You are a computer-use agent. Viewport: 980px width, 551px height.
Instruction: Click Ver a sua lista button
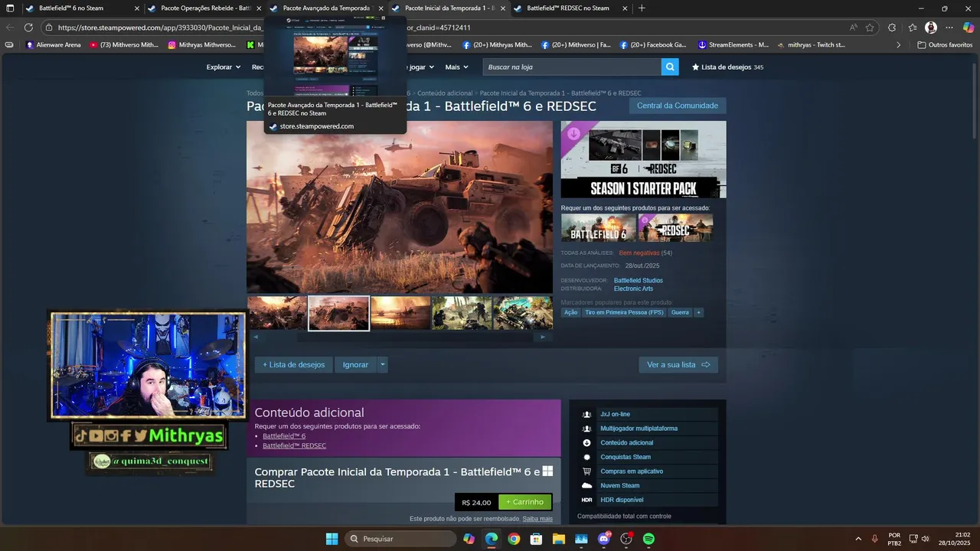tap(678, 365)
